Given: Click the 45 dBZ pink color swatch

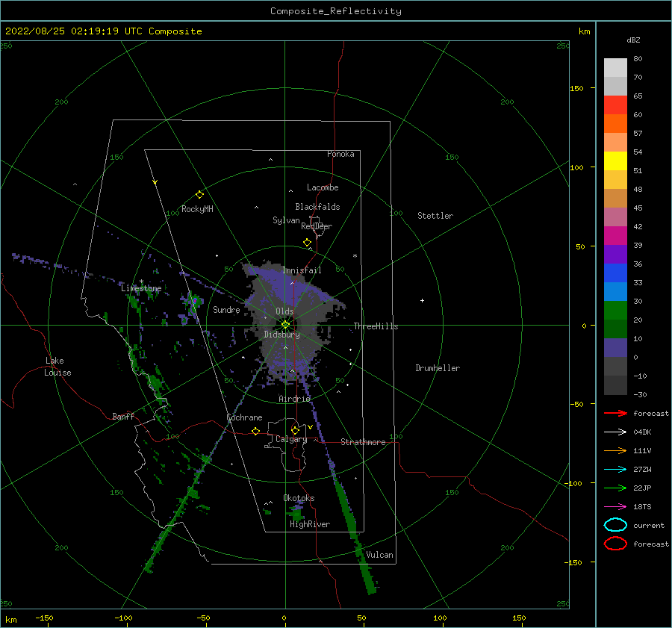Looking at the screenshot, I should (615, 217).
